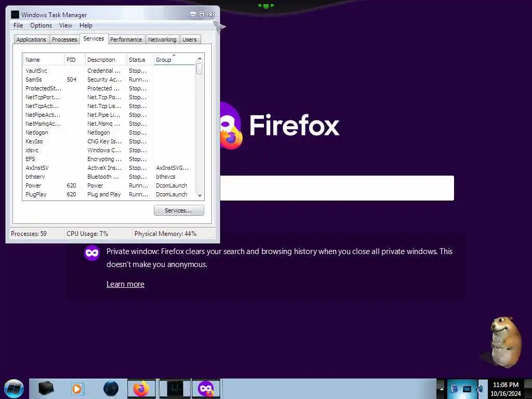Select the idsvc service row
Viewport: 532px width, 399px height.
[109, 150]
